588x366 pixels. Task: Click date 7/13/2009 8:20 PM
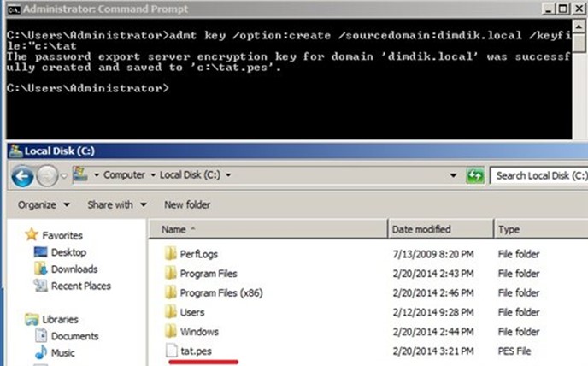[433, 255]
